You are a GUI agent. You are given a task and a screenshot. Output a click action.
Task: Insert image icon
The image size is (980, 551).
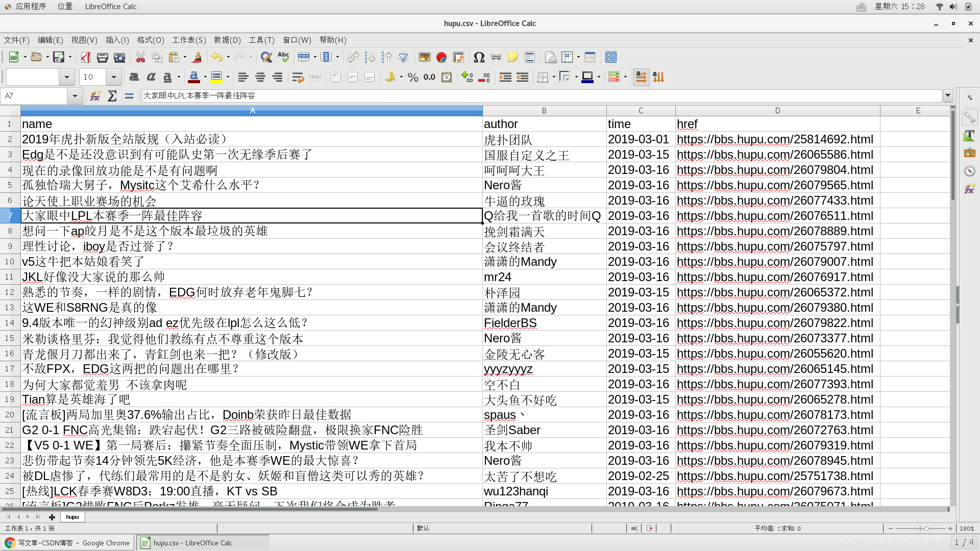425,57
